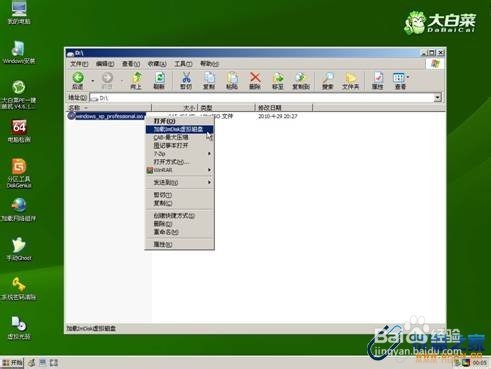Launch DiskGenius 分区工具 desktop icon
491x369 pixels.
(x=19, y=173)
